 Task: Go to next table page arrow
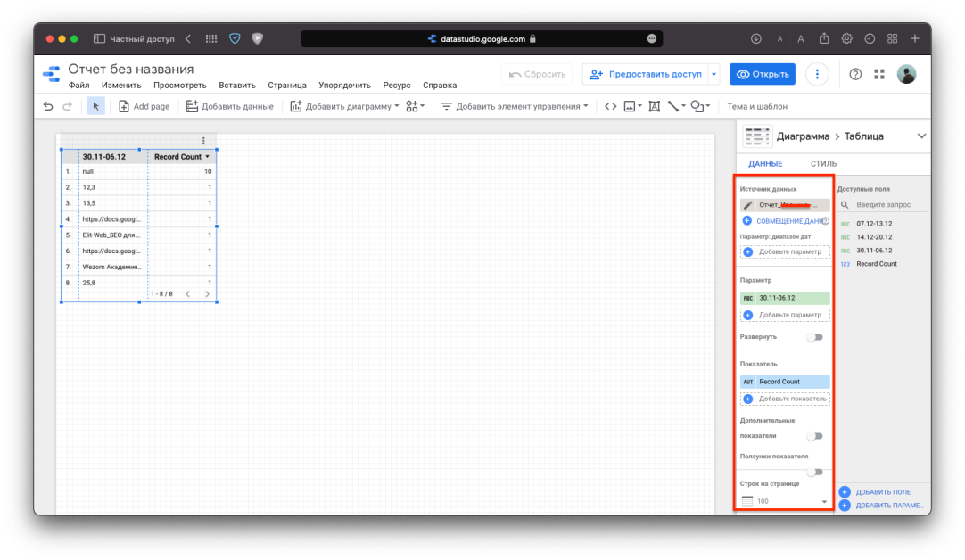pos(208,294)
